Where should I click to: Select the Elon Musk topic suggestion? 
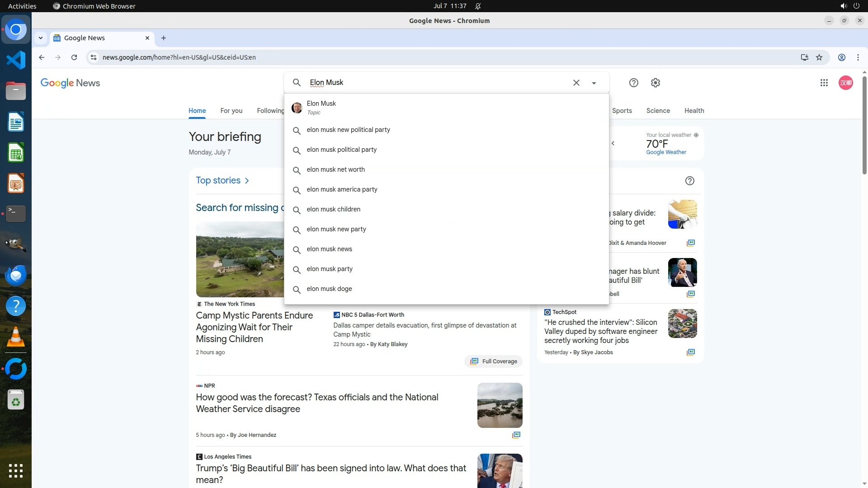click(x=321, y=108)
